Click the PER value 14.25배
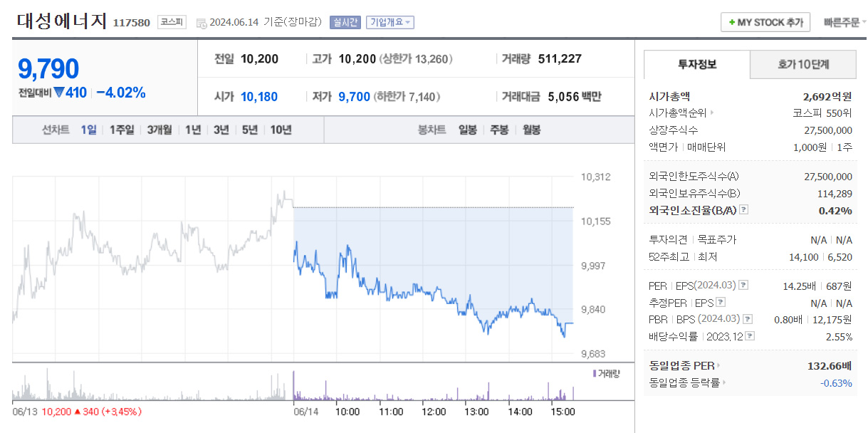This screenshot has width=868, height=433. [x=800, y=286]
